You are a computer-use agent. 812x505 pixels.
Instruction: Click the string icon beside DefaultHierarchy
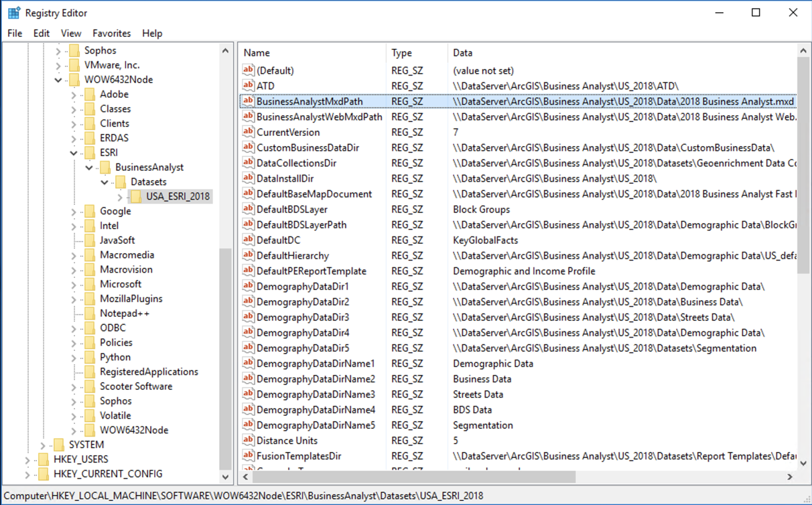(x=248, y=255)
